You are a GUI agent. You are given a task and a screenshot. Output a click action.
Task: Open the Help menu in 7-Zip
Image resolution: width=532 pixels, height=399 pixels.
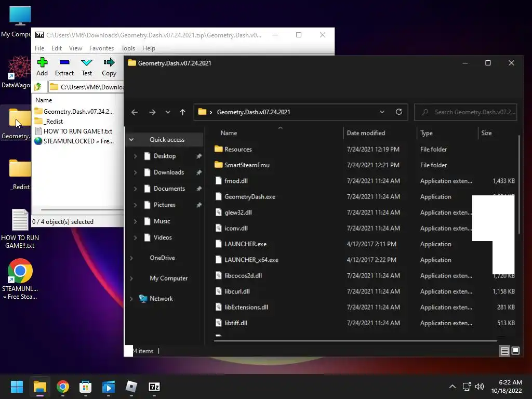coord(149,48)
